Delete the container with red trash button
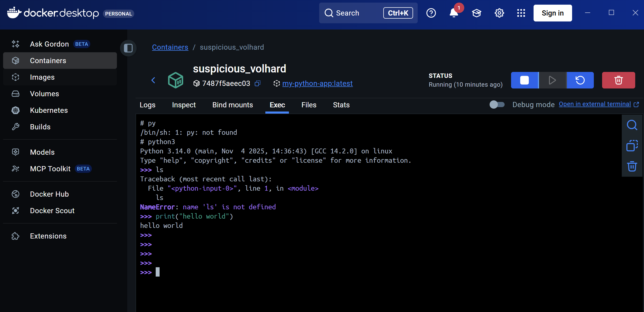 tap(618, 80)
